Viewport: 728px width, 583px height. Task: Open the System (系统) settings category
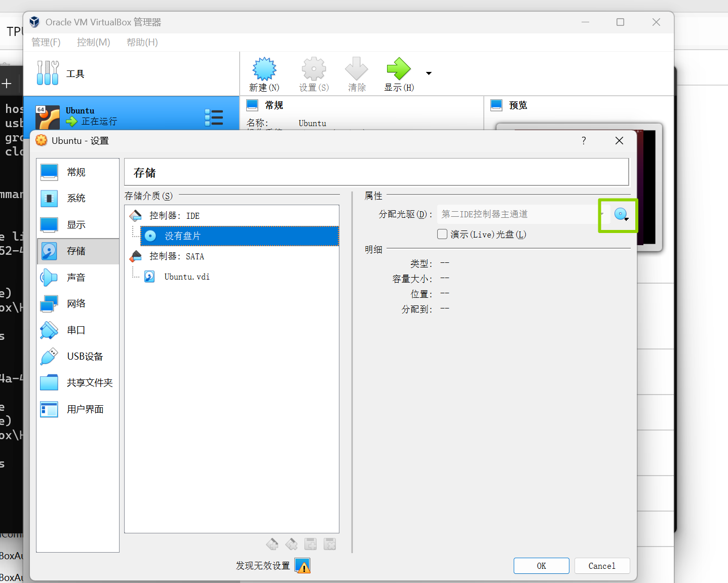point(78,199)
